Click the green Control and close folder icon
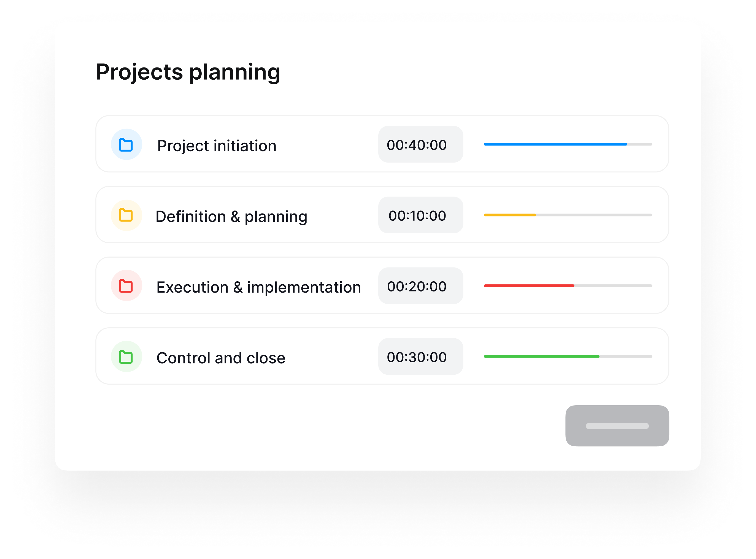This screenshot has height=559, width=756. tap(126, 357)
